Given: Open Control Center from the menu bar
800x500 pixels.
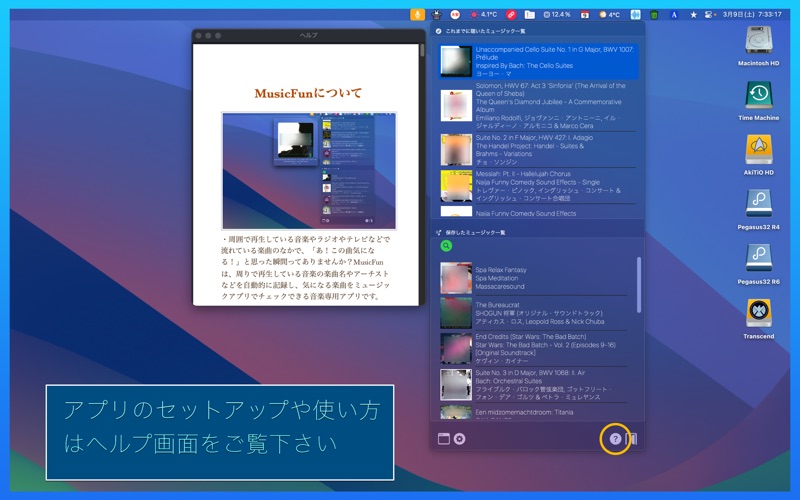Looking at the screenshot, I should pos(710,14).
